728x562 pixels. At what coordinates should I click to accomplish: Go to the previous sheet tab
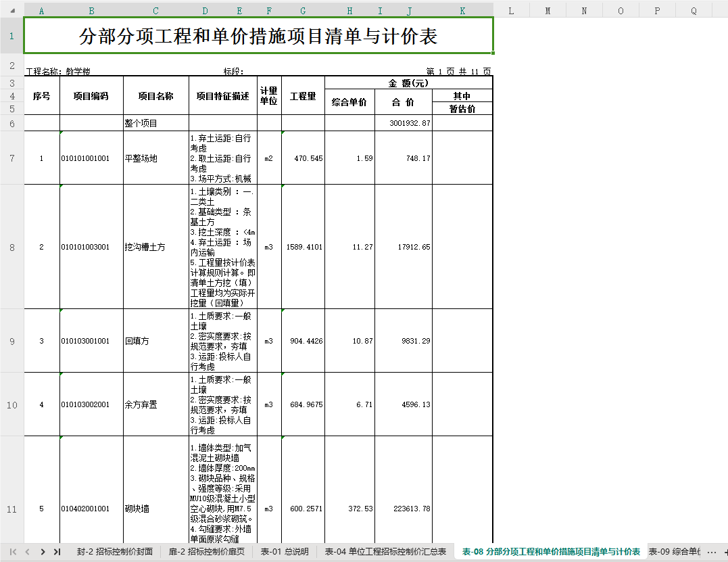point(28,552)
